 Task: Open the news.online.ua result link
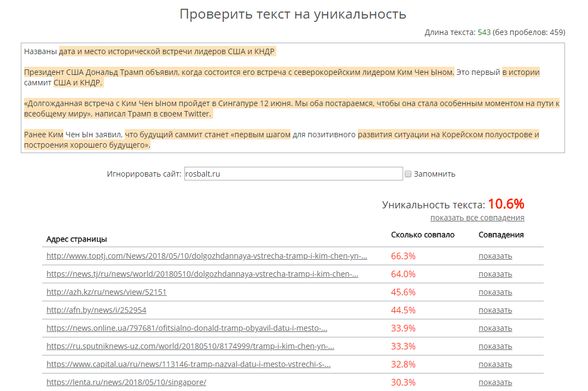pos(187,328)
